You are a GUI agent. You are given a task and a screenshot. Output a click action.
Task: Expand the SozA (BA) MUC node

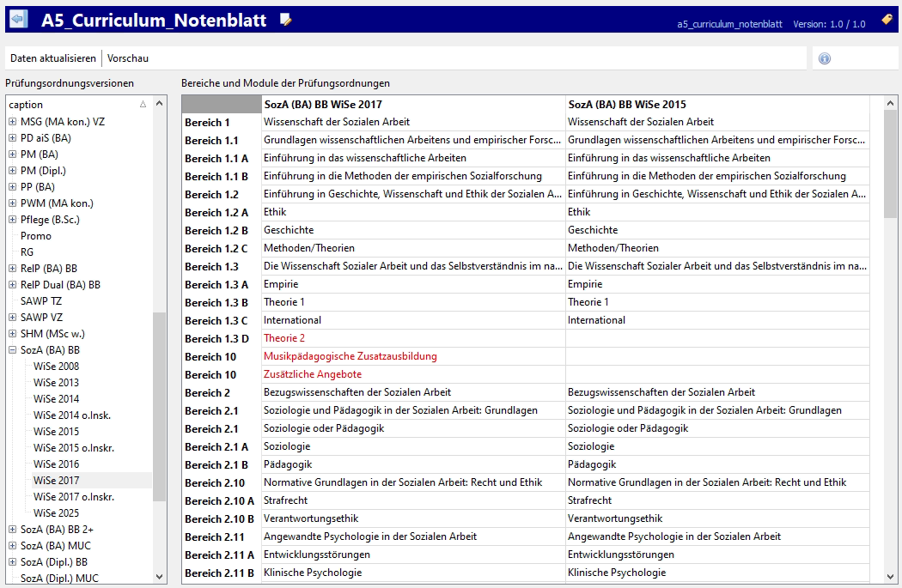point(12,546)
